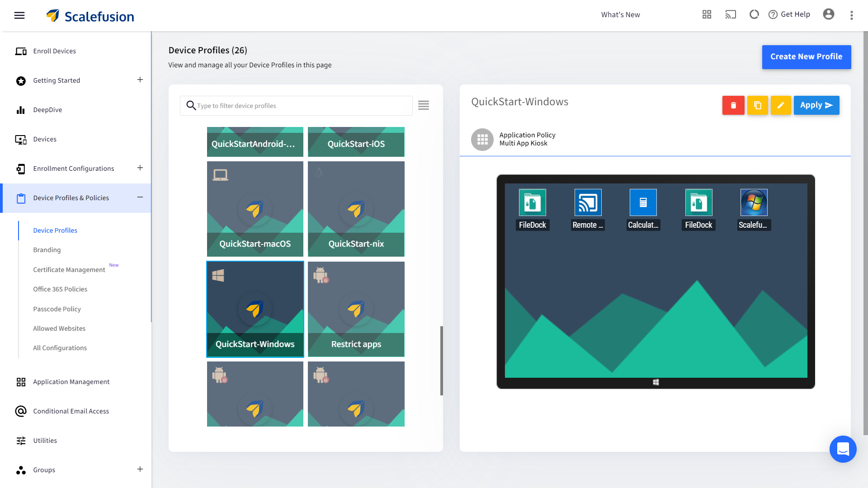Click second FileDock app icon in preview
868x488 pixels.
click(x=698, y=202)
